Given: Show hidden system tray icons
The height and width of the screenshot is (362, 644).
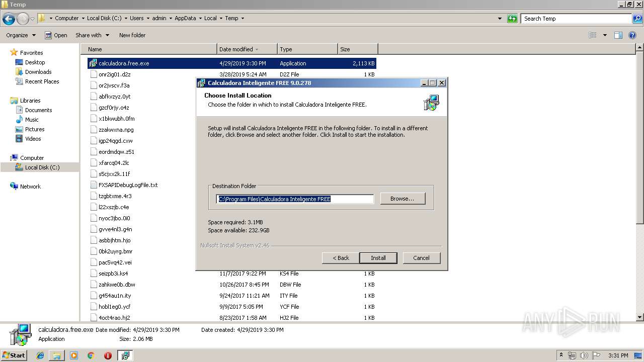Looking at the screenshot, I should point(561,355).
